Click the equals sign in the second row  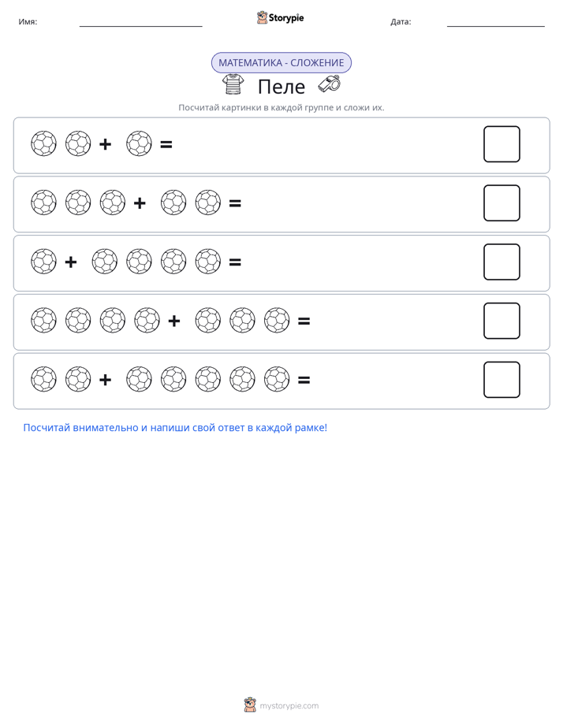(235, 203)
